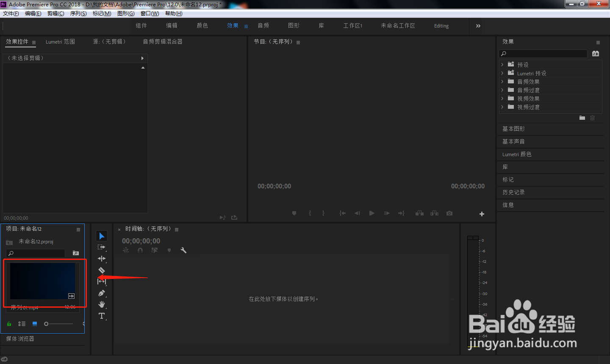Expand the 音频过渡 folder
This screenshot has width=610, height=364.
tap(502, 90)
